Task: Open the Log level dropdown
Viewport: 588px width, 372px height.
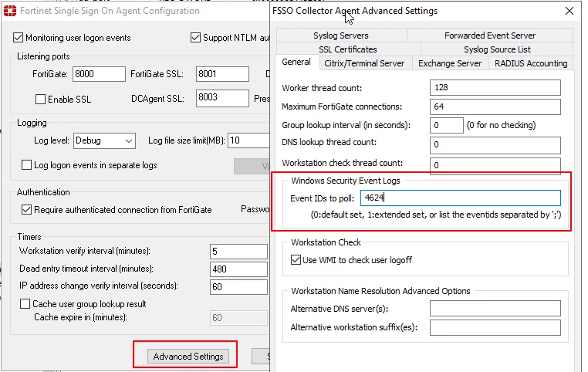Action: tap(104, 140)
